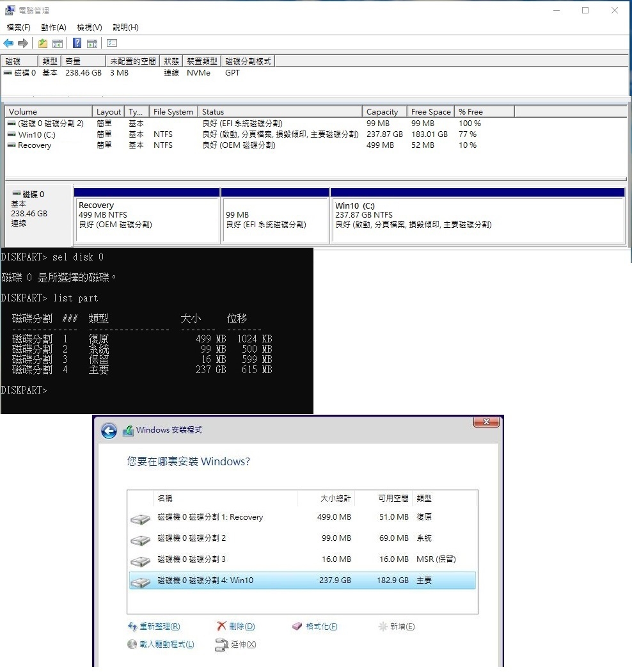Sort by the Capacity column header

pyautogui.click(x=384, y=112)
